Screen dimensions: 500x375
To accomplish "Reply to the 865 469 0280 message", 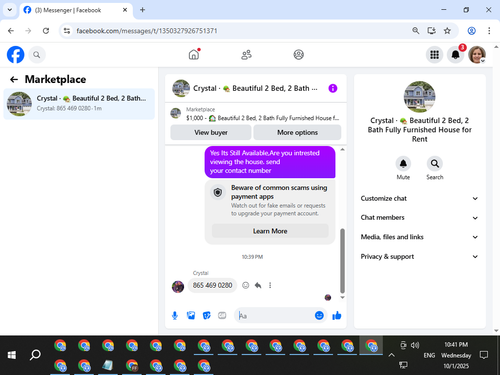I will coord(258,285).
